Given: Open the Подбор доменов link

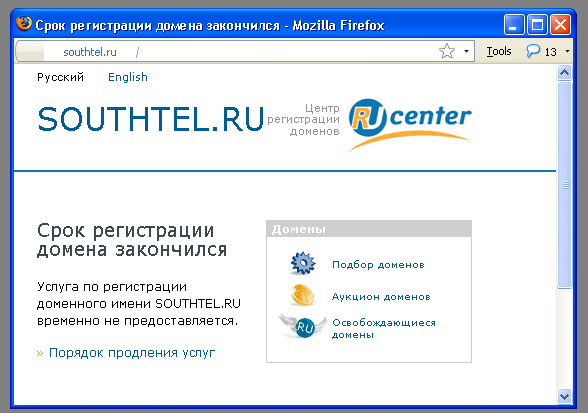Looking at the screenshot, I should click(378, 265).
